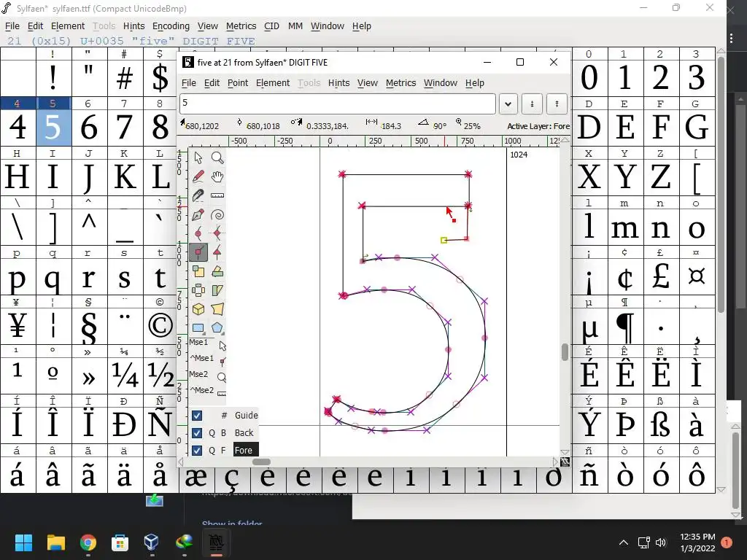Toggle Spiro spiral mode tool

pos(217,215)
